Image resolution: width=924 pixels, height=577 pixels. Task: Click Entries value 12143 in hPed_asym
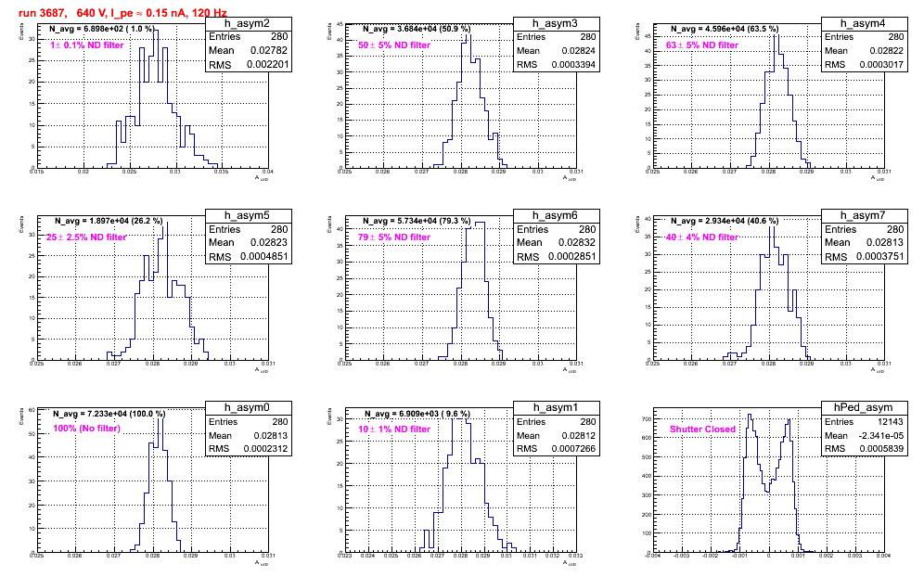point(892,421)
